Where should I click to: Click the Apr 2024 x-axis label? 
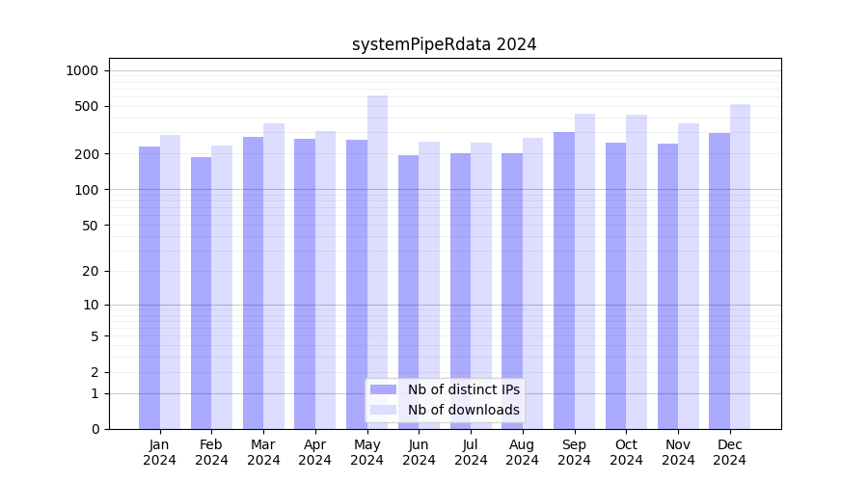coord(315,452)
